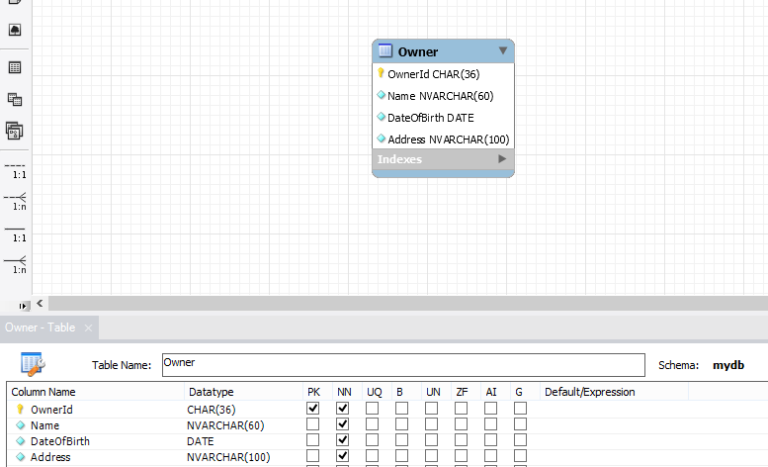Select the image placement tool
This screenshot has width=768, height=467.
point(15,30)
